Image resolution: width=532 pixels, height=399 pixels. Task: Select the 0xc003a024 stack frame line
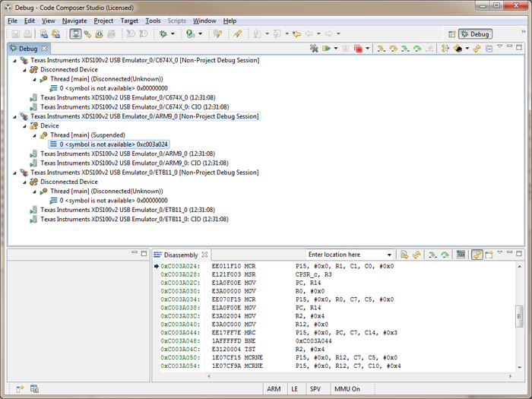108,144
